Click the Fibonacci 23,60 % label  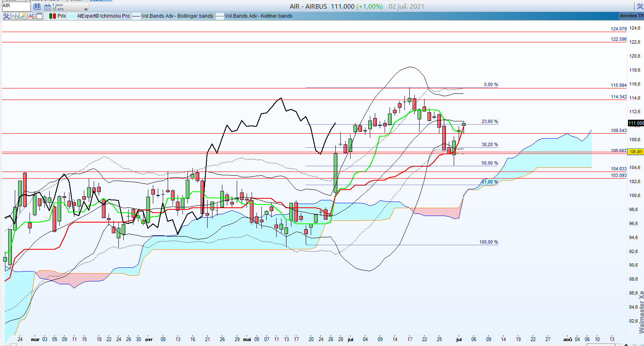coord(489,121)
